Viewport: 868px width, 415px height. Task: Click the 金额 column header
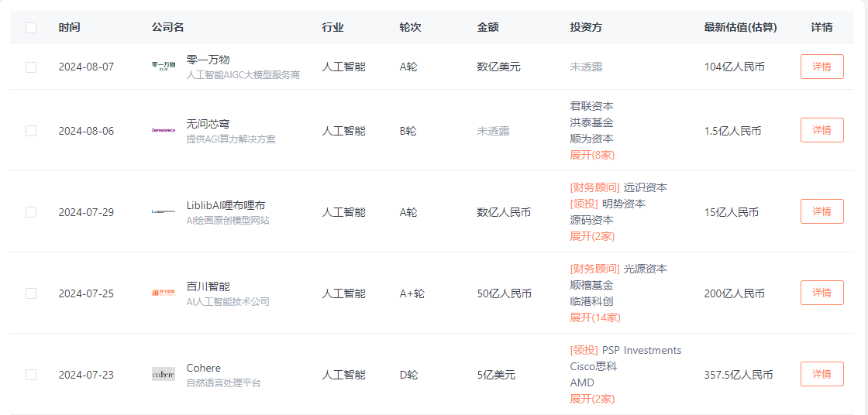pos(488,28)
